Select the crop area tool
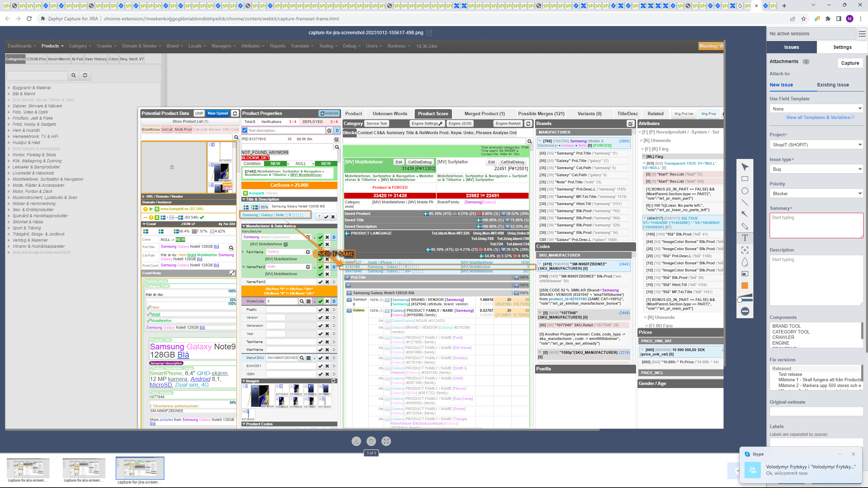 (x=745, y=250)
